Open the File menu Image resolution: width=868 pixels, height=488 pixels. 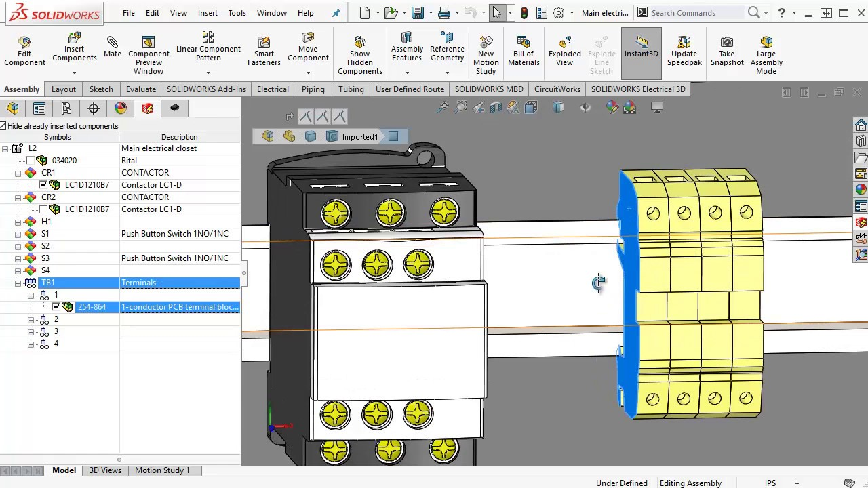pyautogui.click(x=128, y=13)
